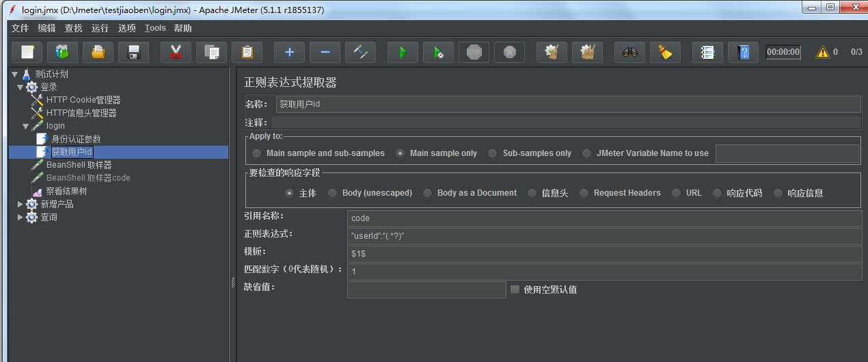Click the Toggle enable/disable icon
This screenshot has width=868, height=362.
point(360,52)
